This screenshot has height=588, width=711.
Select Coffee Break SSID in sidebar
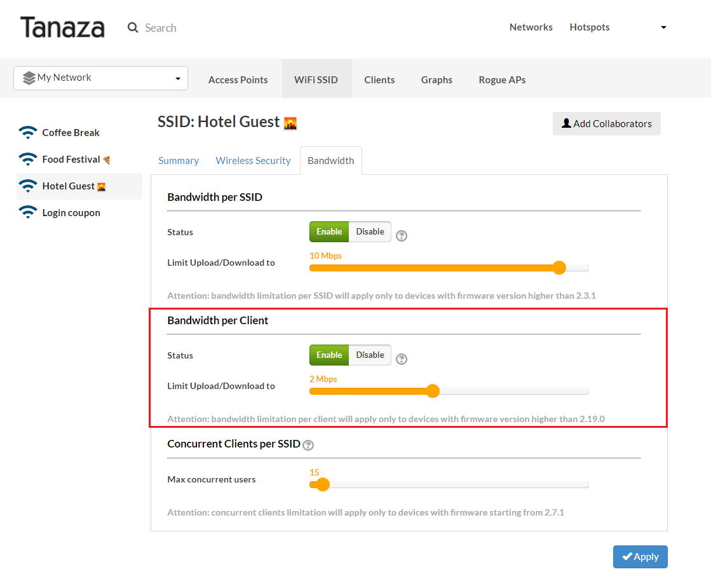coord(79,132)
